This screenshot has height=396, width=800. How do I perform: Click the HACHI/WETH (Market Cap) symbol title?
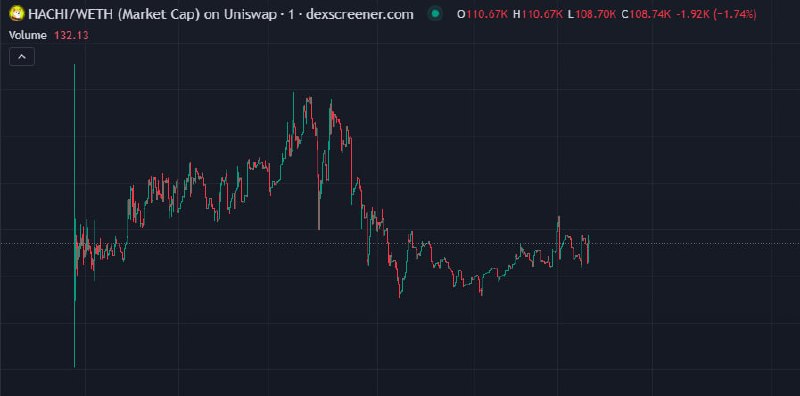click(114, 14)
